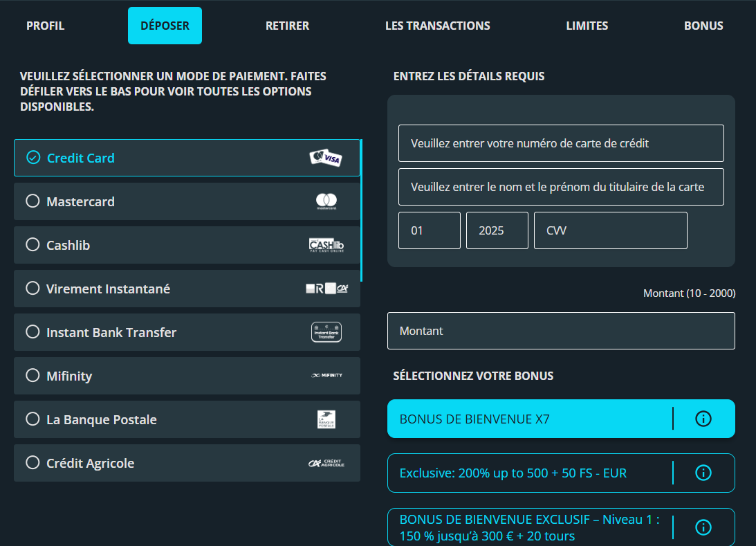The width and height of the screenshot is (756, 546).
Task: Show info for Exclusive 200% bonus
Action: click(703, 473)
